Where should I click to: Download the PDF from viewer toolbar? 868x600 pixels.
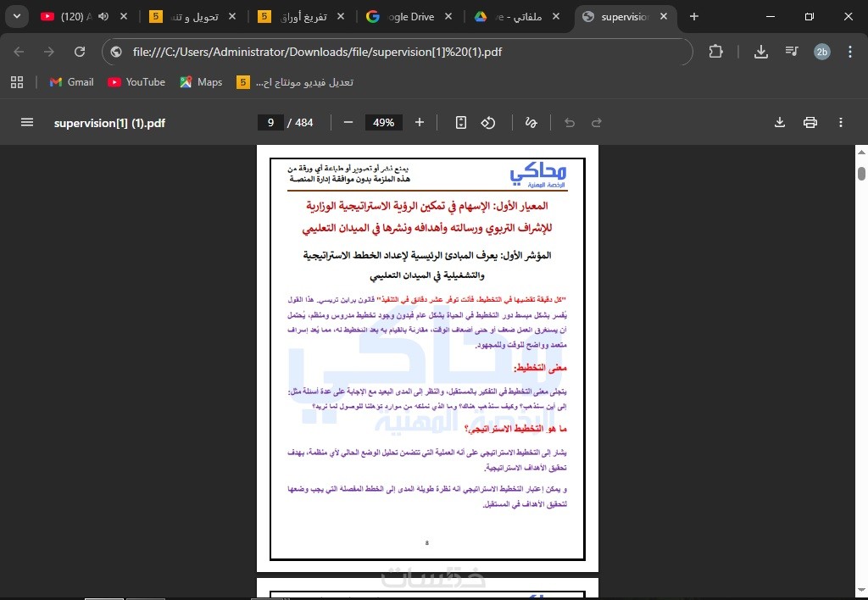click(780, 122)
